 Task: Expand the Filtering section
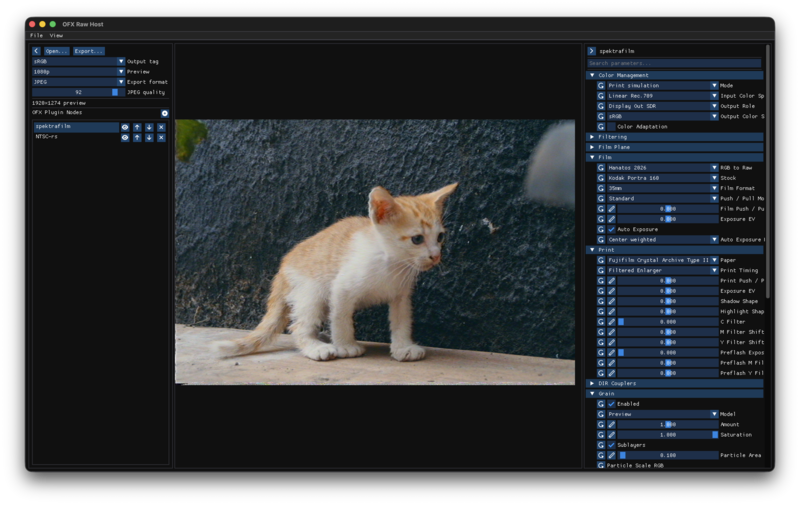675,137
